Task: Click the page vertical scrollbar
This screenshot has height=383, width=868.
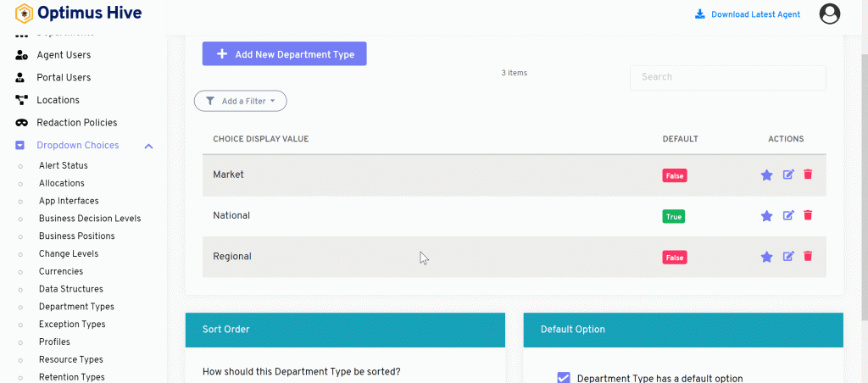Action: (x=865, y=188)
